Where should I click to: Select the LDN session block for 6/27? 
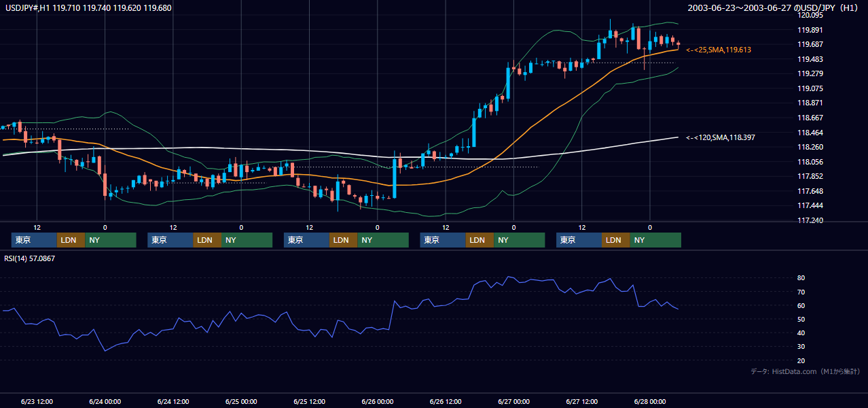pyautogui.click(x=615, y=240)
